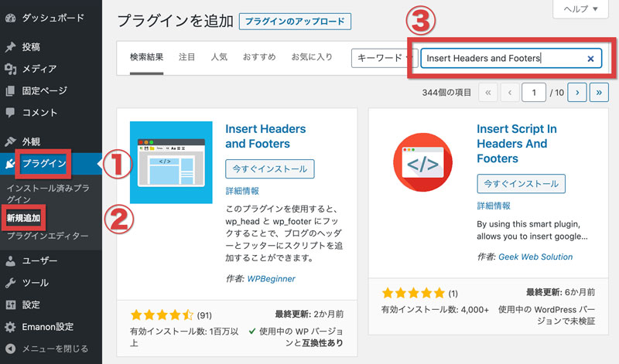
Task: Click the settings slider icon beside 設定
Action: click(x=11, y=304)
